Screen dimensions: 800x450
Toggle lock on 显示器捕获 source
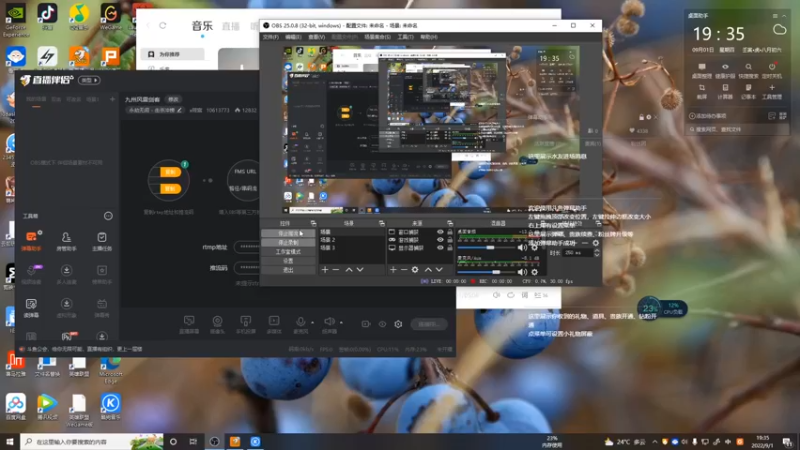click(450, 248)
